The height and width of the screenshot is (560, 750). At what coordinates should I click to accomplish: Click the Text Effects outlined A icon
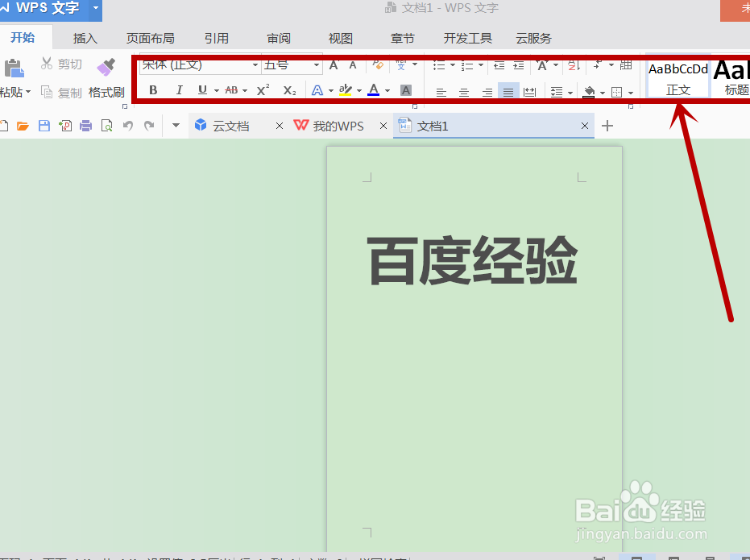(x=317, y=90)
